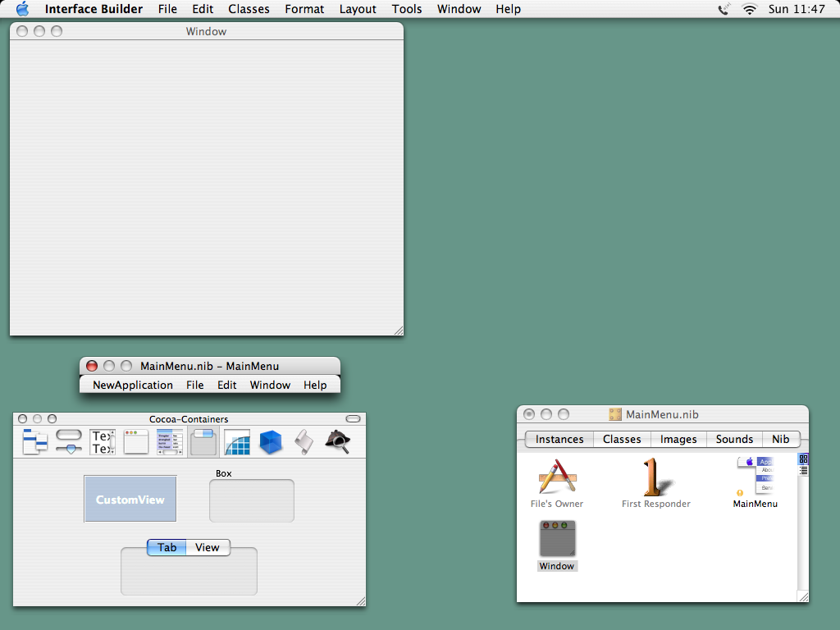
Task: Open the Interface Builder application menu
Action: pos(94,9)
